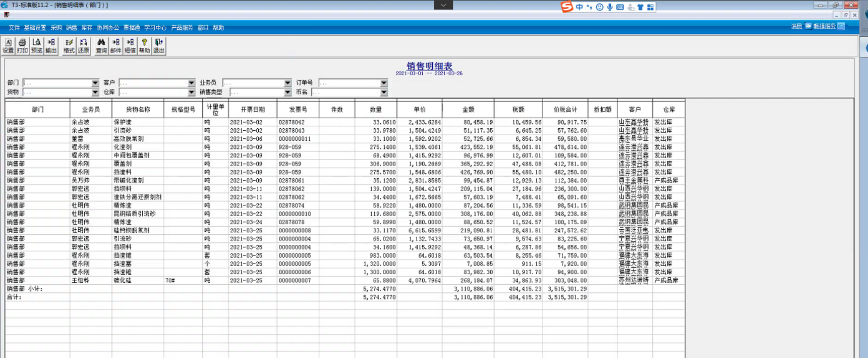Expand the 订单号 order number dropdown
The height and width of the screenshot is (358, 868).
pyautogui.click(x=384, y=83)
